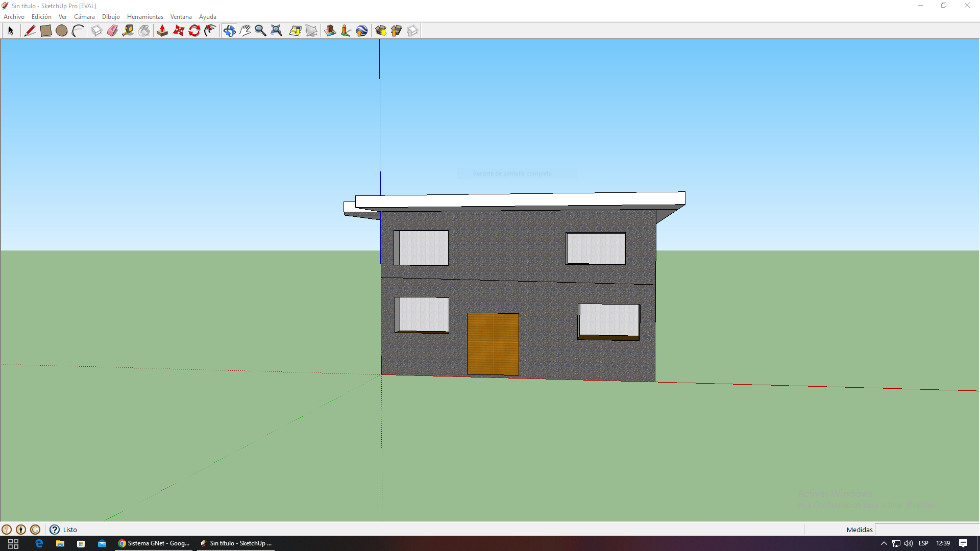Activate the pink Eraser tool
The image size is (980, 551).
(x=112, y=31)
